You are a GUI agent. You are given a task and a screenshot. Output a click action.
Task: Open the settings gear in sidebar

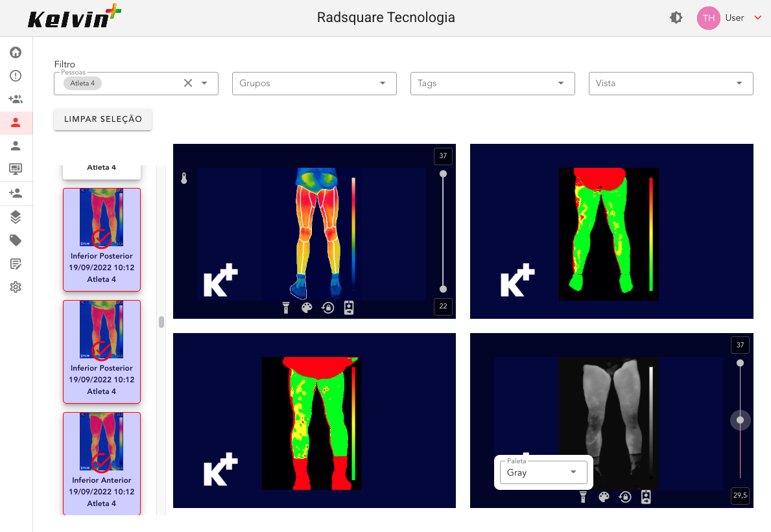[16, 287]
